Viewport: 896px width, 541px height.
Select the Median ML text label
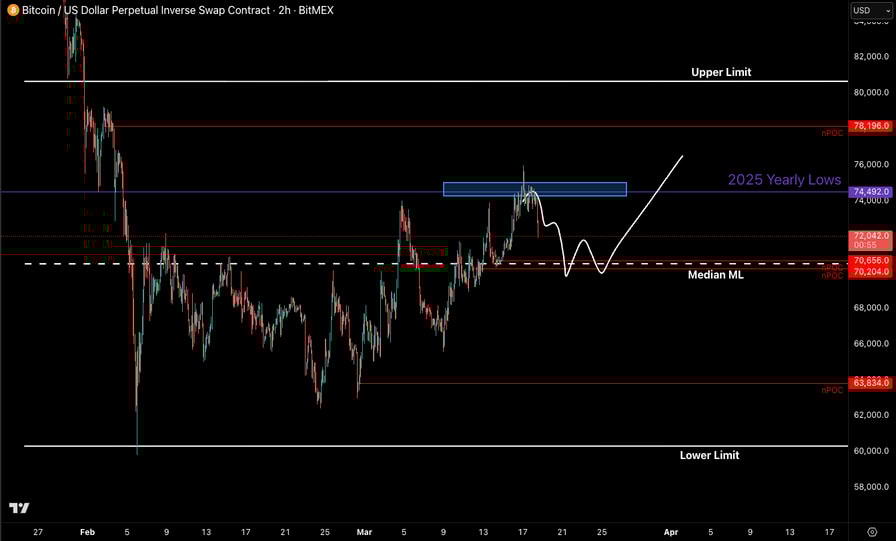point(715,274)
